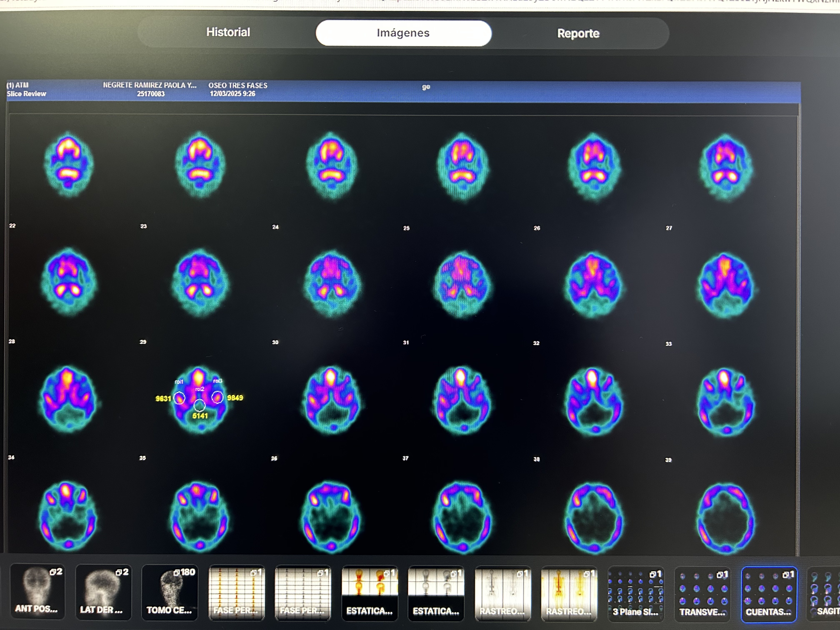840x630 pixels.
Task: Click the study date 12/03/2025 9:26
Action: [x=232, y=94]
